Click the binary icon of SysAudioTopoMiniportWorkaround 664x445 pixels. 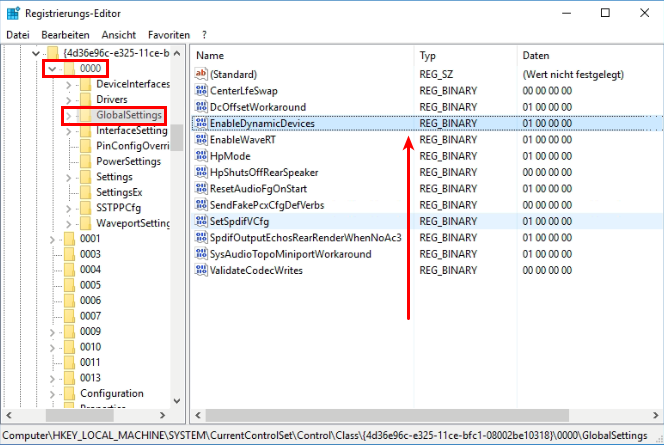point(201,254)
